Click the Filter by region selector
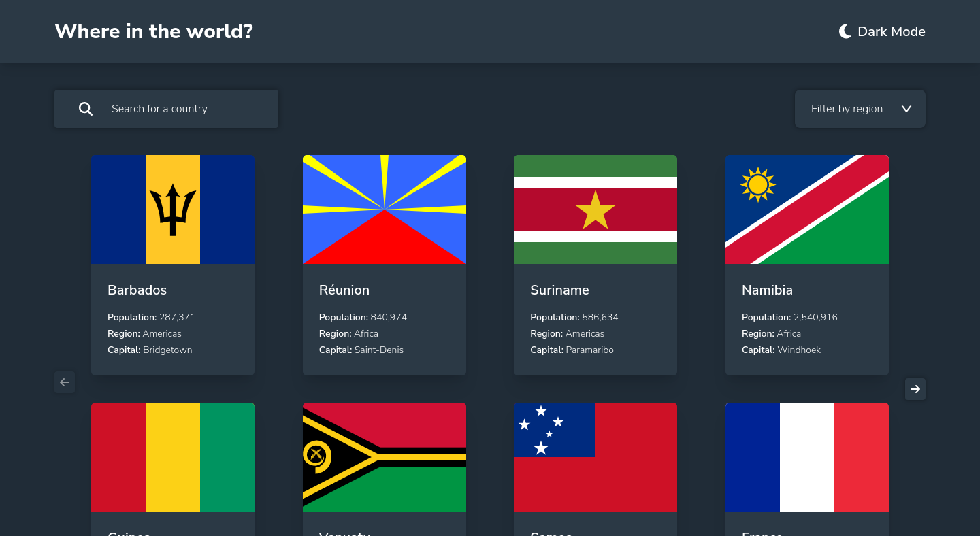The image size is (980, 536). 860,108
